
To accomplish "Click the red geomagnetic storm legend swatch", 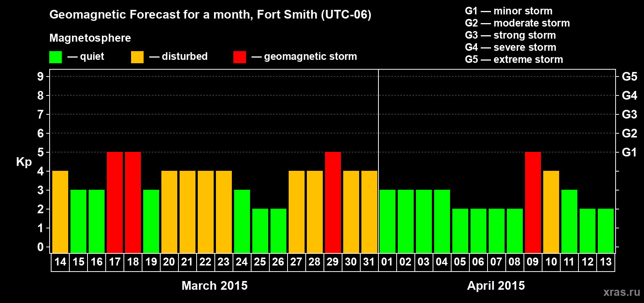I will (239, 57).
